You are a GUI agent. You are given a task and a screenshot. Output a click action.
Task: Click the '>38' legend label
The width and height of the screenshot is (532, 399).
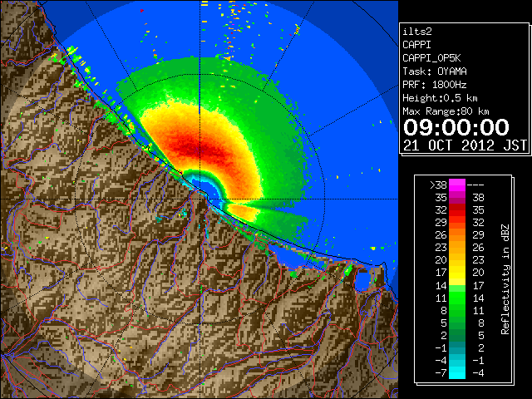click(438, 185)
